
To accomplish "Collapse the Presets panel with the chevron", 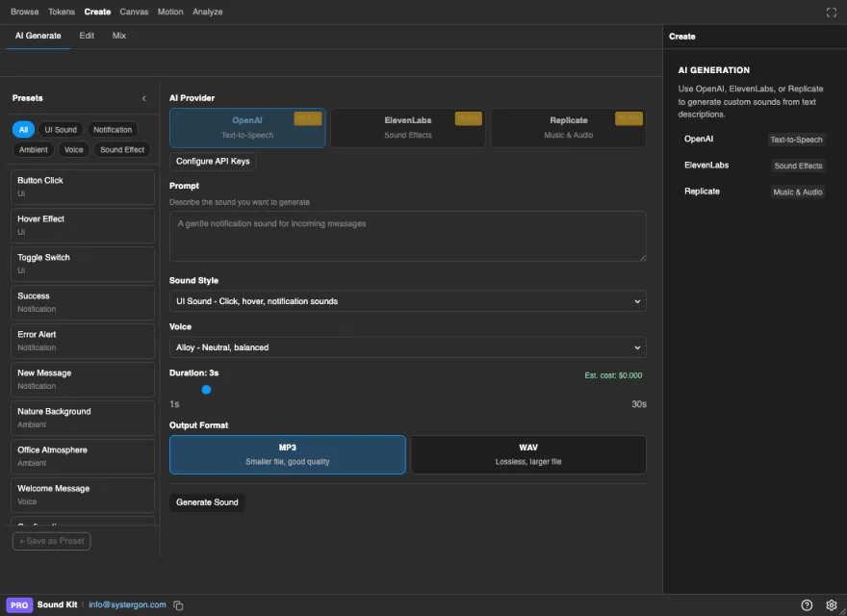I will point(143,98).
